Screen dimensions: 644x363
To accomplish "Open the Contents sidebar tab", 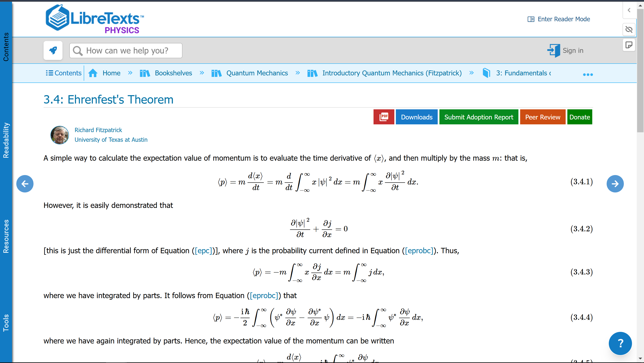I will (x=6, y=47).
